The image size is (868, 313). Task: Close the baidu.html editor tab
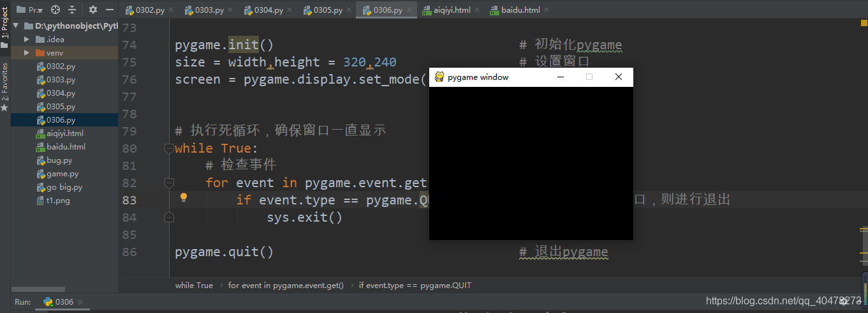coord(547,11)
